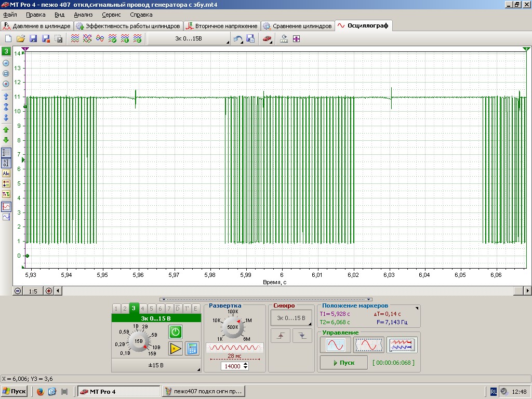Open the calculator icon in channel panel
Image resolution: width=532 pixels, height=399 pixels.
(192, 349)
